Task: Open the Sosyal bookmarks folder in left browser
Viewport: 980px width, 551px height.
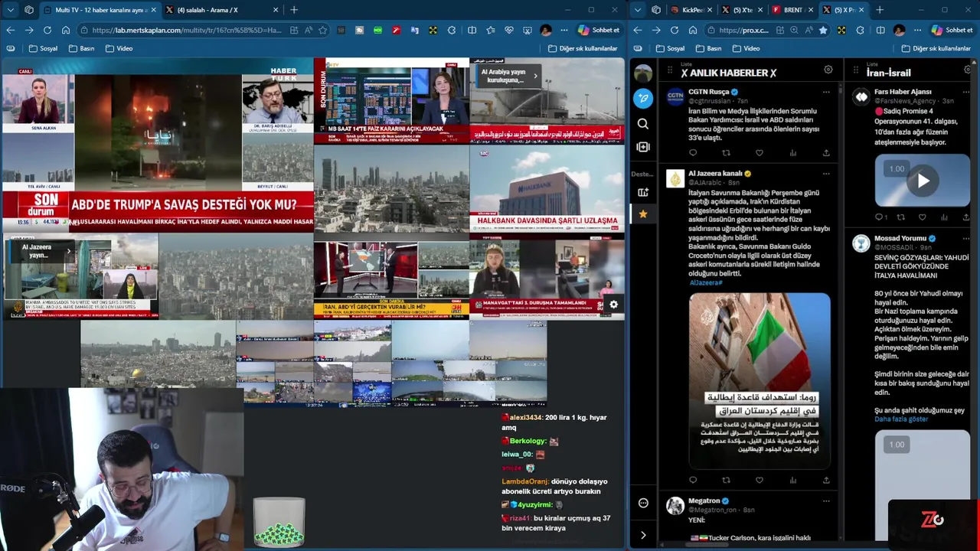Action: tap(43, 48)
